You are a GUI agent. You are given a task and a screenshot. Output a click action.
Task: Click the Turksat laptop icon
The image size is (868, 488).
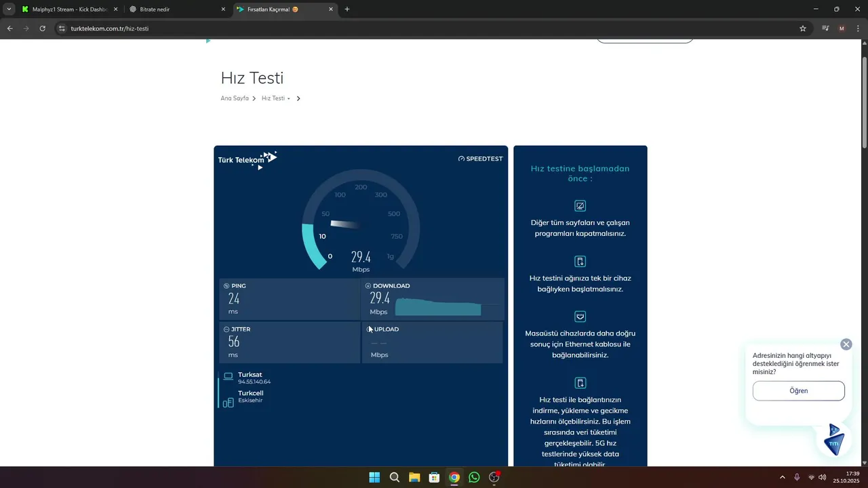pos(229,376)
